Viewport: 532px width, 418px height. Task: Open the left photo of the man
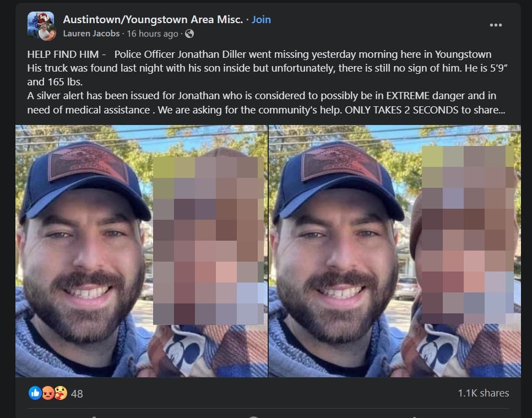[142, 251]
